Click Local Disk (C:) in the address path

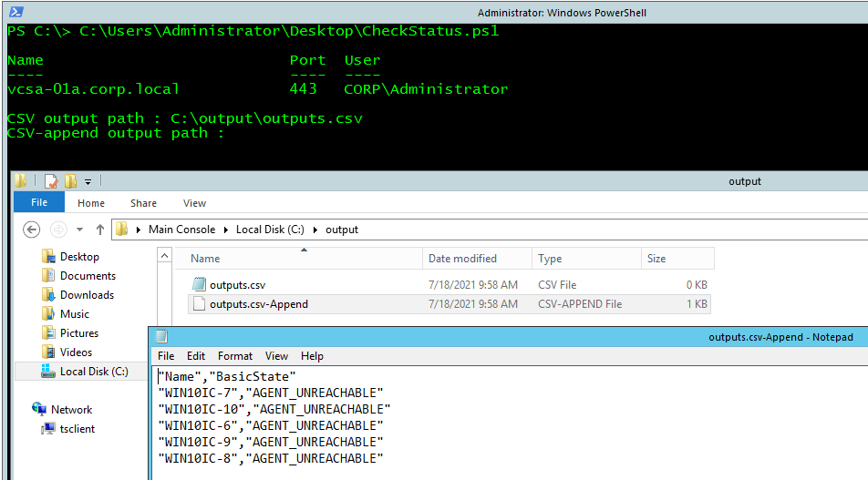(270, 230)
